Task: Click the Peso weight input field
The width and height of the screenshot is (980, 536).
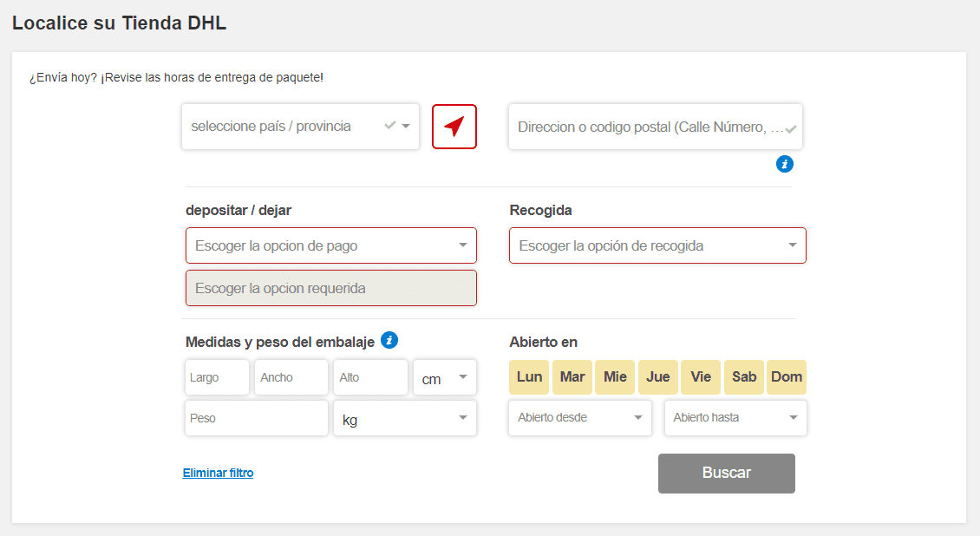Action: tap(256, 417)
